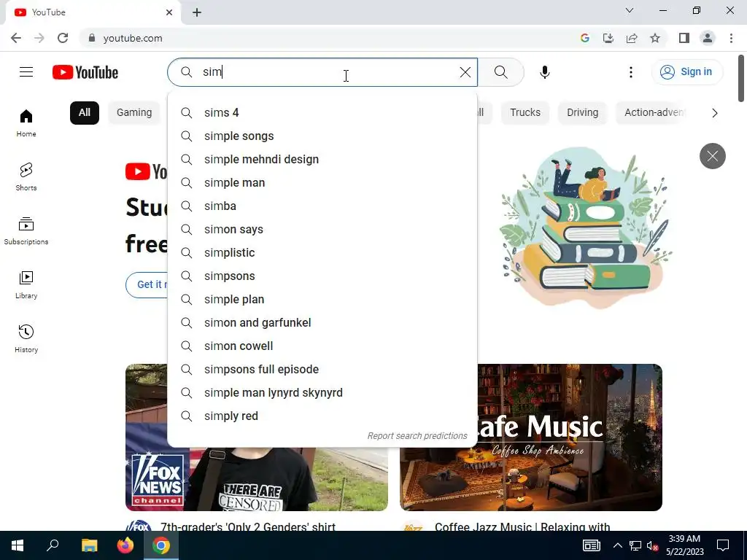This screenshot has height=560, width=747.
Task: Choose suggestion 'simpsons full episode'
Action: click(322, 369)
